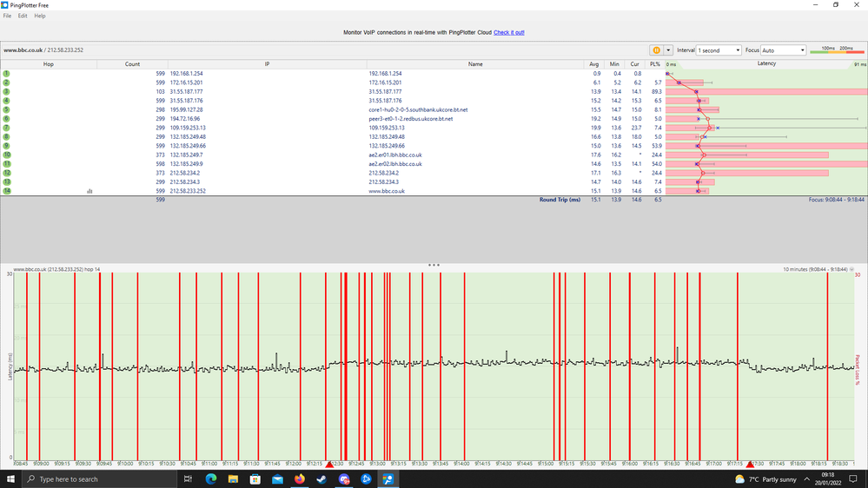Follow the 'Check it out!' link
The height and width of the screenshot is (488, 868).
click(508, 32)
